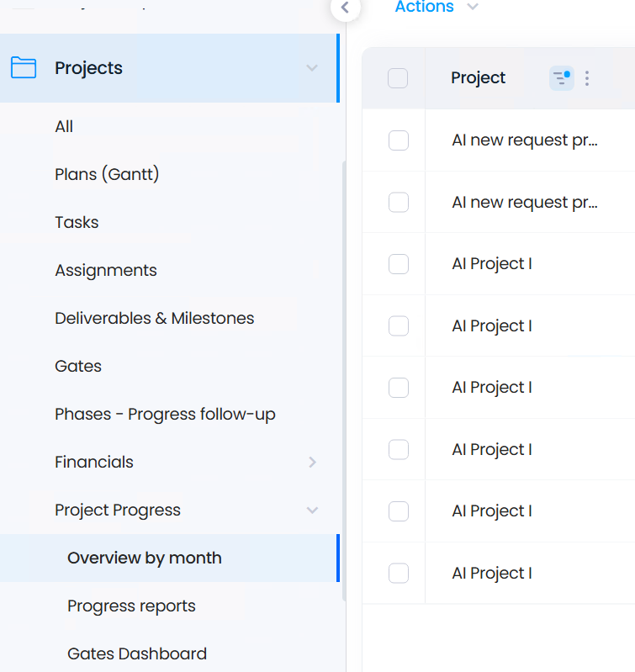Collapse the Projects section chevron
The image size is (635, 672).
[x=312, y=68]
